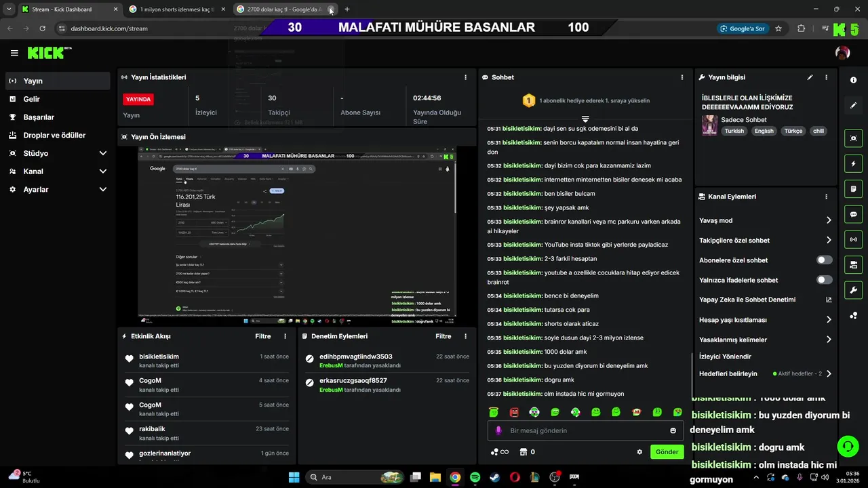Open the three-dot menu of Kanal Eylemleri
The width and height of the screenshot is (868, 488).
pyautogui.click(x=826, y=197)
